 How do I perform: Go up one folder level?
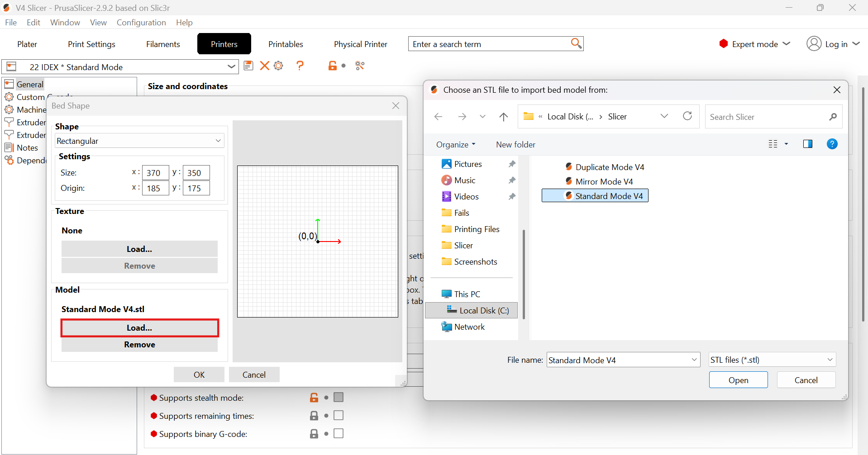point(504,117)
